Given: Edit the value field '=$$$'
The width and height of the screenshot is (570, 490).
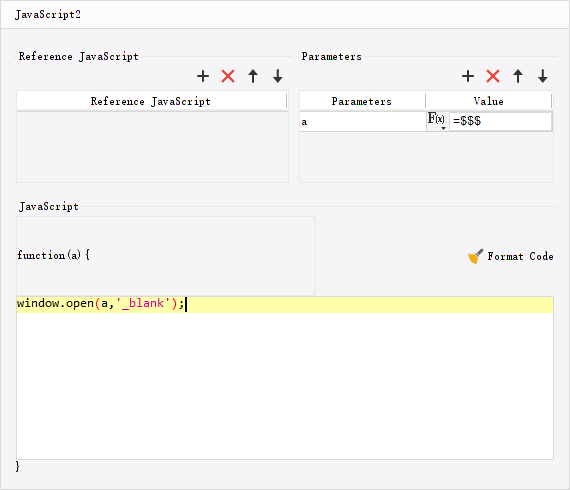Looking at the screenshot, I should tap(501, 121).
